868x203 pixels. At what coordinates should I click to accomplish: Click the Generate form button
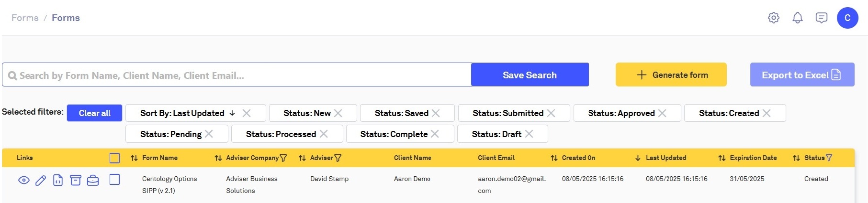(x=671, y=75)
